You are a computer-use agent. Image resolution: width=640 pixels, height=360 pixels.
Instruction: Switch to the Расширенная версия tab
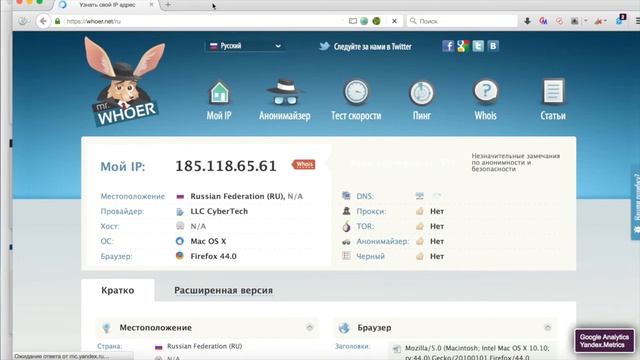point(223,290)
